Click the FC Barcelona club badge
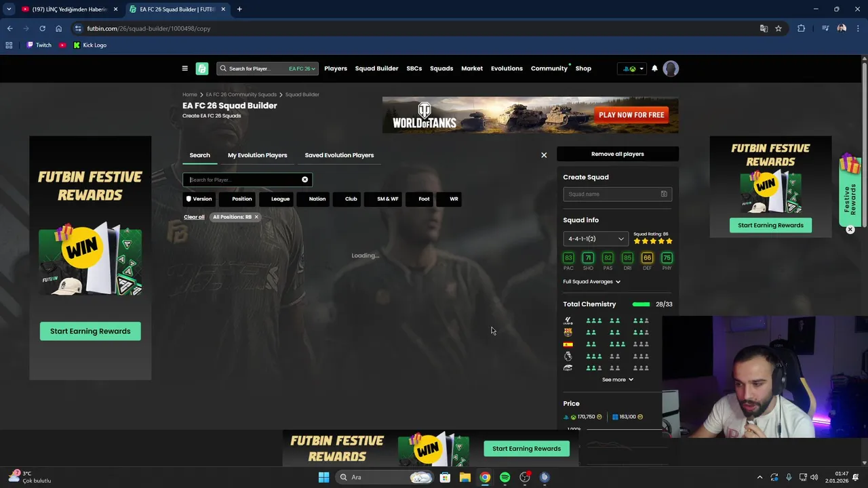 pyautogui.click(x=568, y=333)
